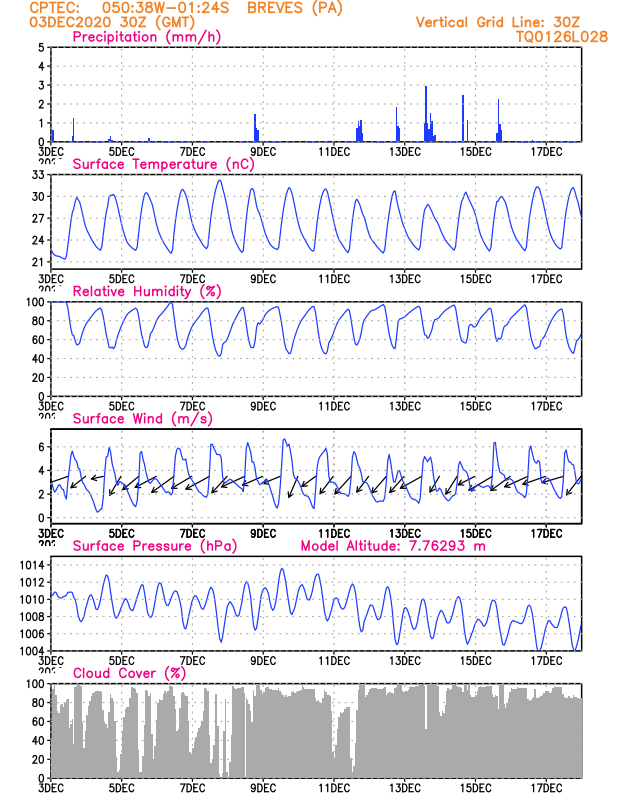Click 9DEC tick on precipitation axis
Screen dimensions: 618x800
263,152
